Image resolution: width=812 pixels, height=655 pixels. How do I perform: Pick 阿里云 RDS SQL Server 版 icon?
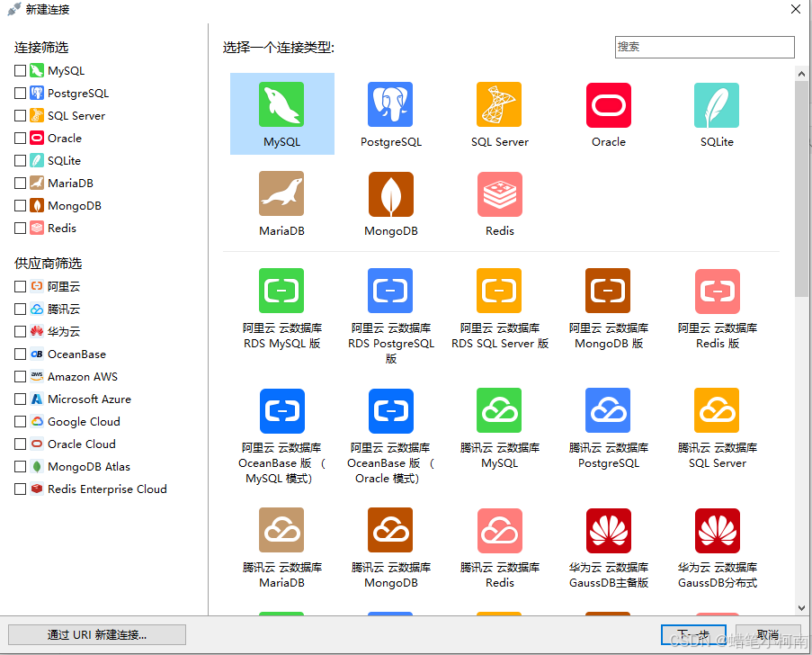pos(499,291)
